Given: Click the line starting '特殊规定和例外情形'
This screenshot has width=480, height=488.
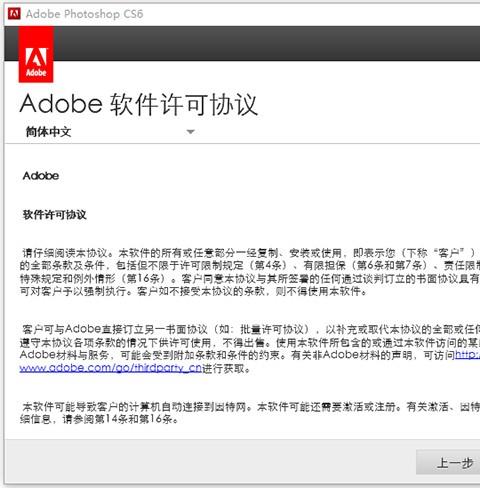Looking at the screenshot, I should click(250, 278).
